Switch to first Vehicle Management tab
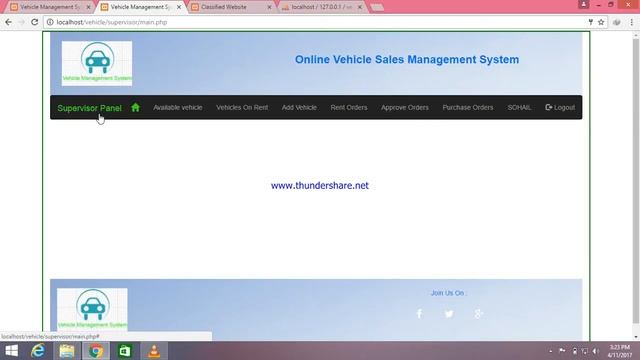Viewport: 640px width, 360px height. point(50,7)
